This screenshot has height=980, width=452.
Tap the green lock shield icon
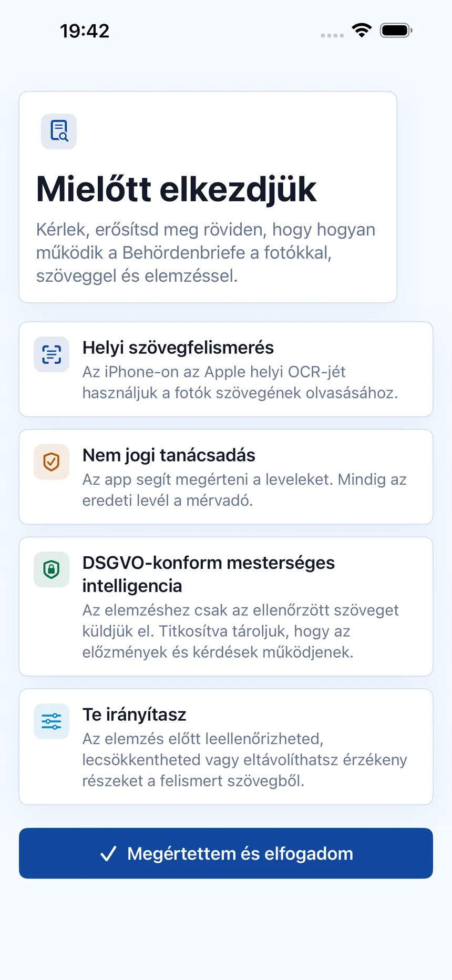(x=52, y=569)
